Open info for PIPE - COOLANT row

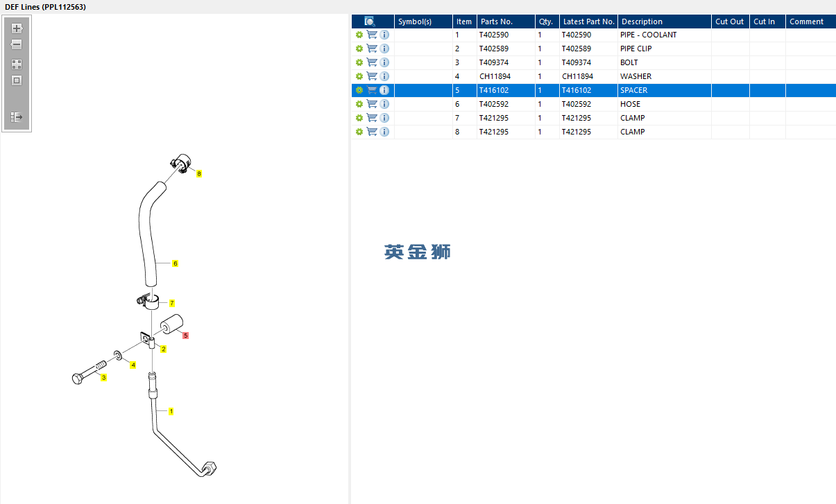384,35
